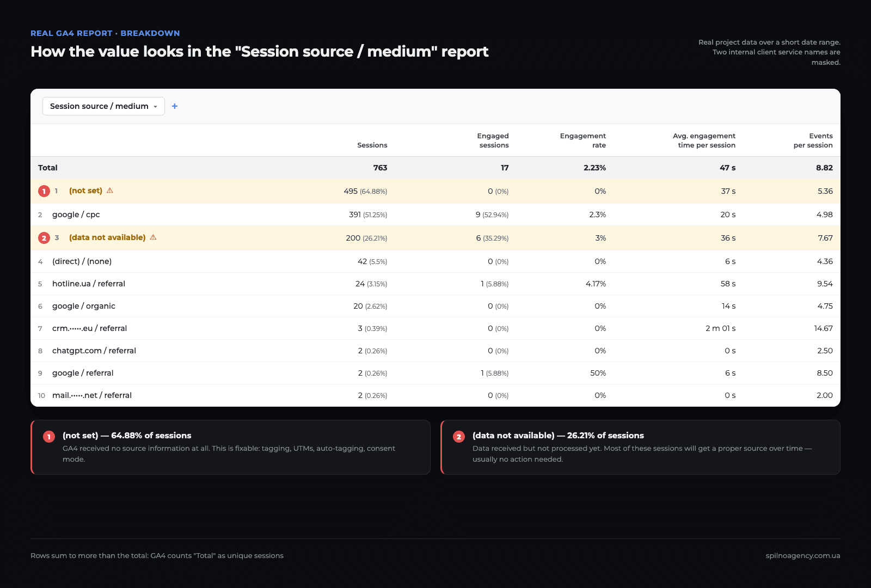Sort by Avg. engagement time per session header
871x588 pixels.
(704, 140)
